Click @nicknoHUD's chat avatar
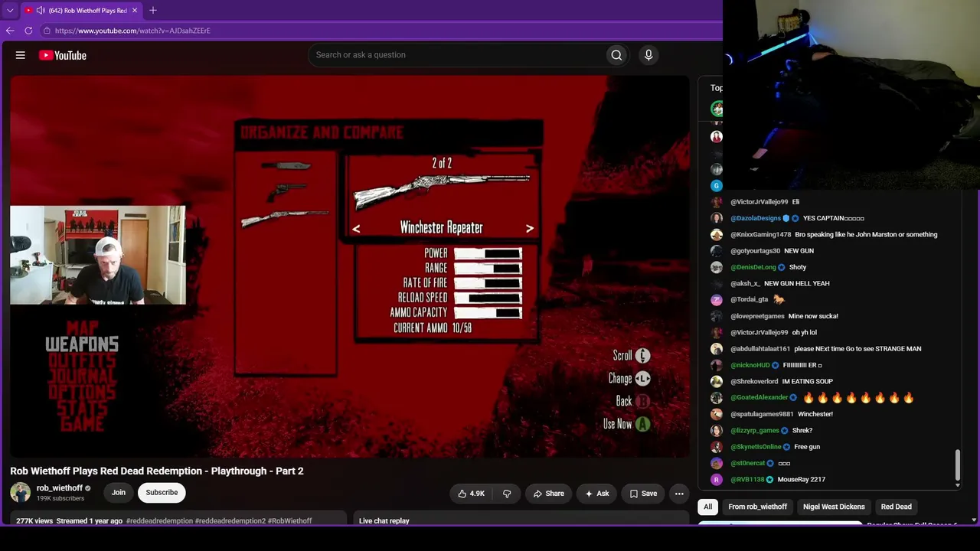The image size is (980, 551). click(717, 366)
